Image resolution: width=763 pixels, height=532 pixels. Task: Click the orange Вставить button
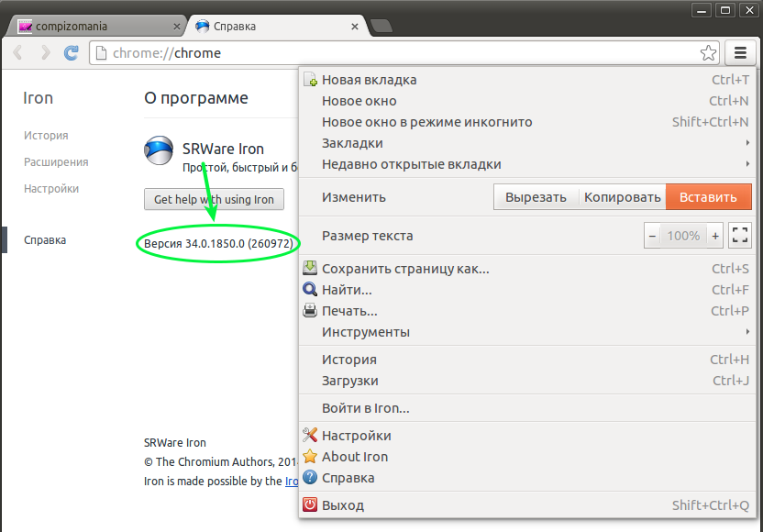click(709, 197)
